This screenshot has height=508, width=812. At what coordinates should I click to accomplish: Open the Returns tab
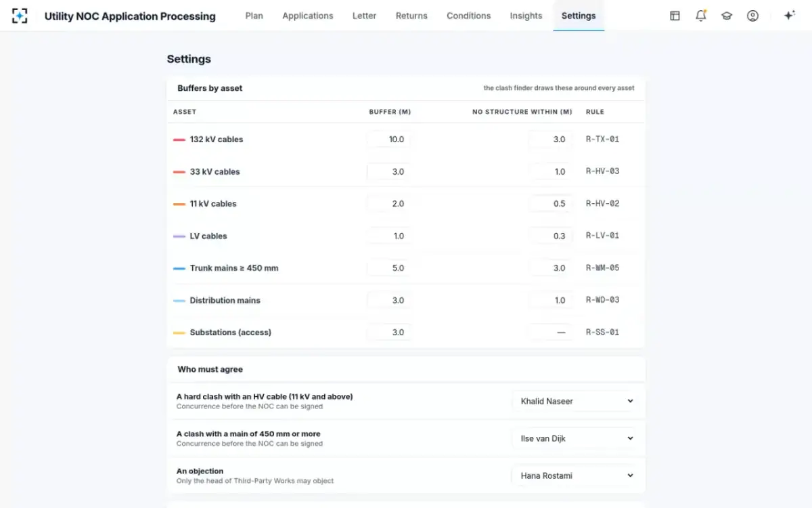(x=411, y=16)
